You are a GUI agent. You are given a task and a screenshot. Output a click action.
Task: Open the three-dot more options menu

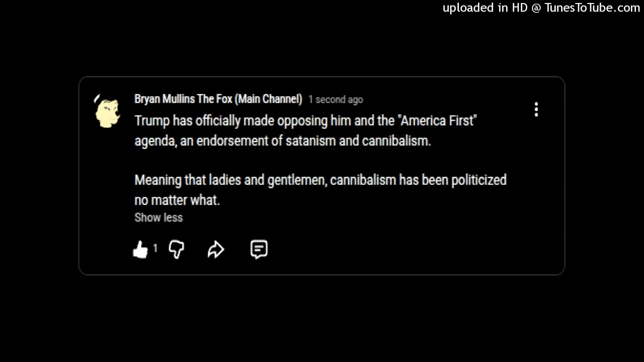pyautogui.click(x=536, y=110)
